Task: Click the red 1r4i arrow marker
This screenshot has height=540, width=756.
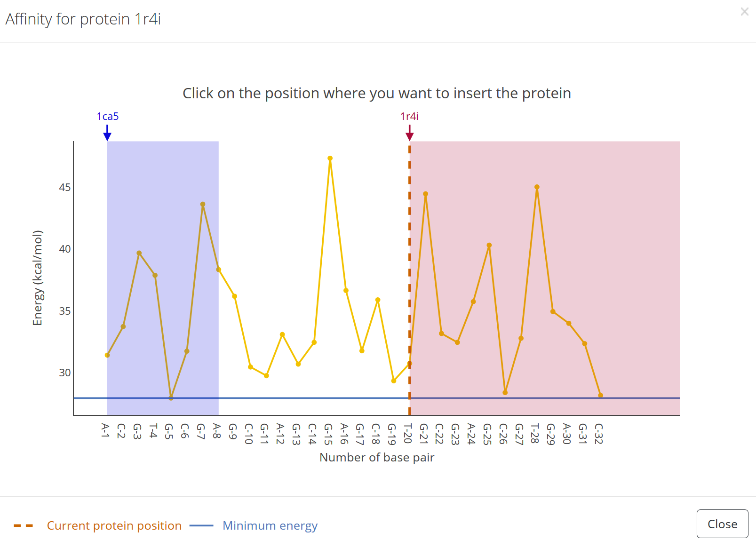Action: pos(409,135)
